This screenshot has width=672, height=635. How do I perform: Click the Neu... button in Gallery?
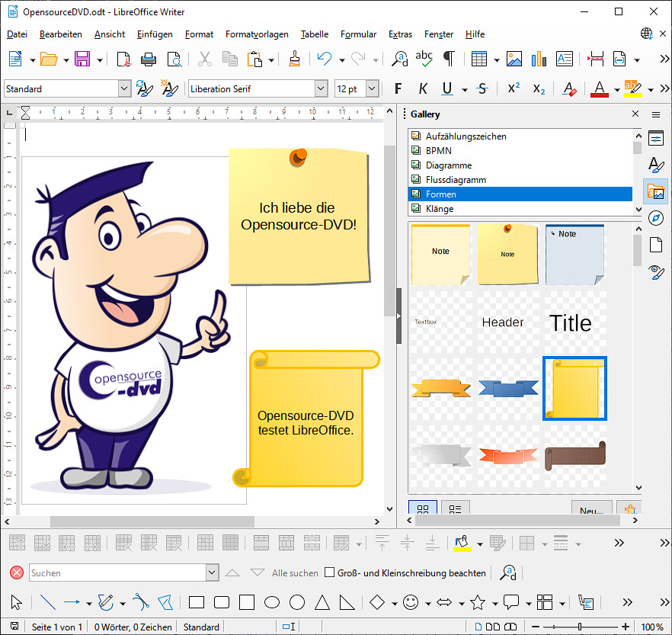591,510
